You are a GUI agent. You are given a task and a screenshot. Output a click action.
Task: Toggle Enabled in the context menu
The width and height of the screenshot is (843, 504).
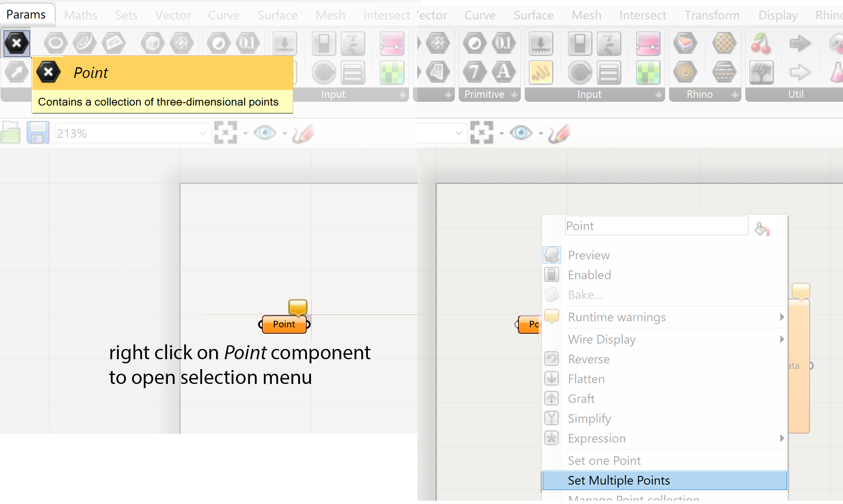coord(589,275)
